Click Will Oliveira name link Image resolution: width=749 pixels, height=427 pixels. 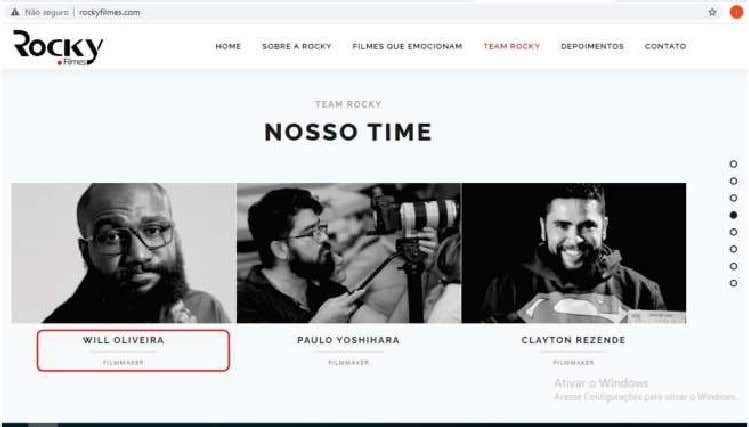click(124, 340)
